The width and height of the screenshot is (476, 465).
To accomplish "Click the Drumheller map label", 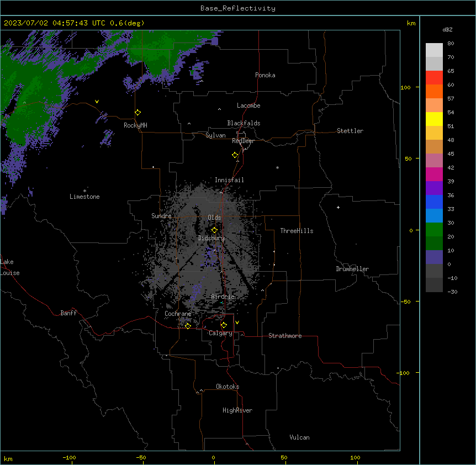I will pos(352,269).
